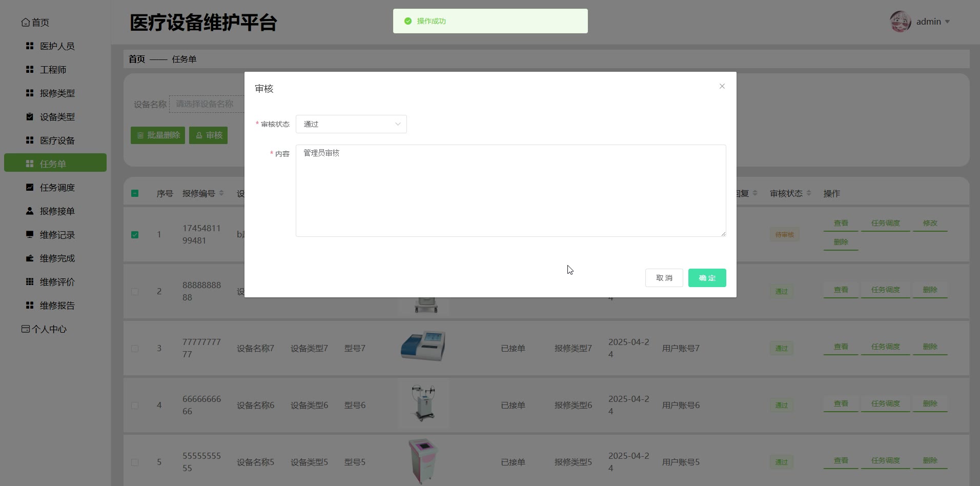
Task: Check the checkbox for row 3
Action: click(135, 349)
